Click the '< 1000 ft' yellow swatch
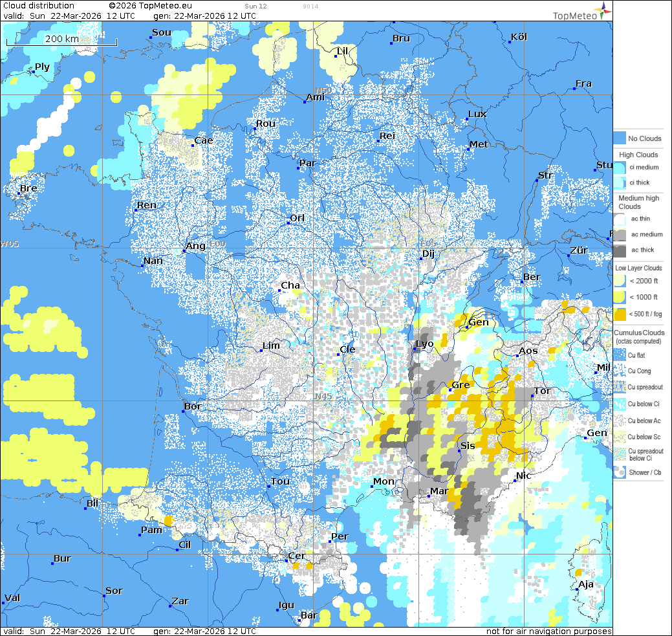The height and width of the screenshot is (636, 672). click(620, 298)
